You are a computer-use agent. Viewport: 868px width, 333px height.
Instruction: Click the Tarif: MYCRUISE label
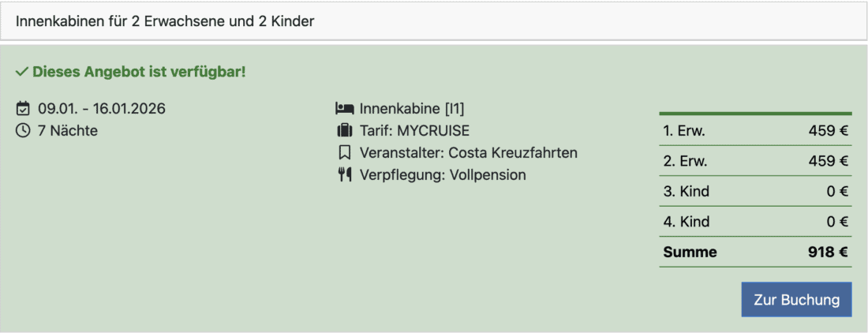coord(414,131)
